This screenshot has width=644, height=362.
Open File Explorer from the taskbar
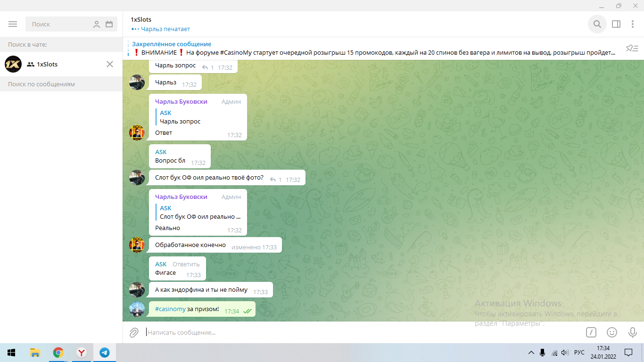point(35,353)
